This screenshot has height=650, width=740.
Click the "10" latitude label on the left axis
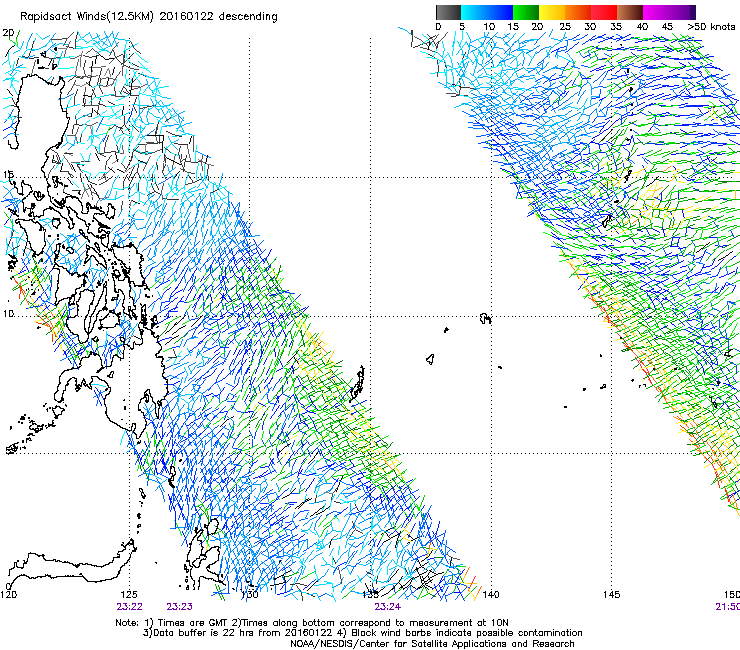point(8,313)
